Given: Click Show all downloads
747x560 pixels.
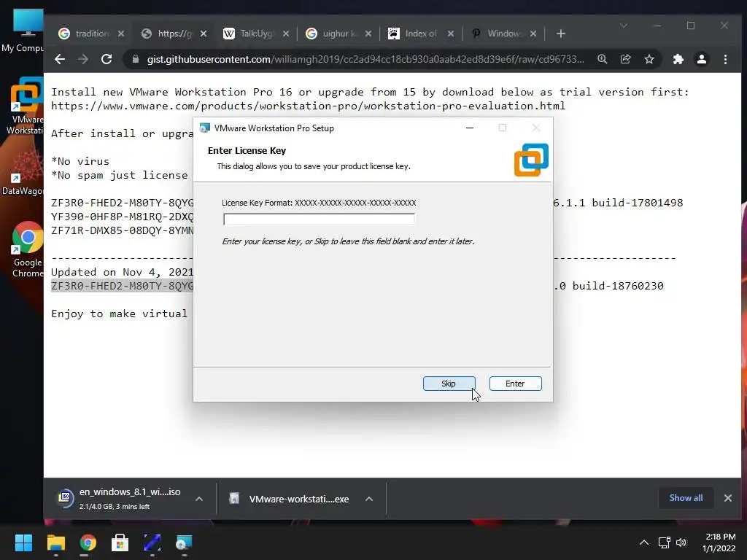Looking at the screenshot, I should pos(686,497).
